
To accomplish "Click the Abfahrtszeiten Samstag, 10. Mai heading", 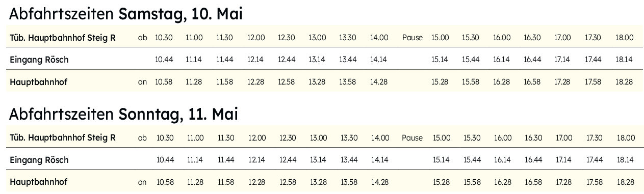I will [x=125, y=14].
